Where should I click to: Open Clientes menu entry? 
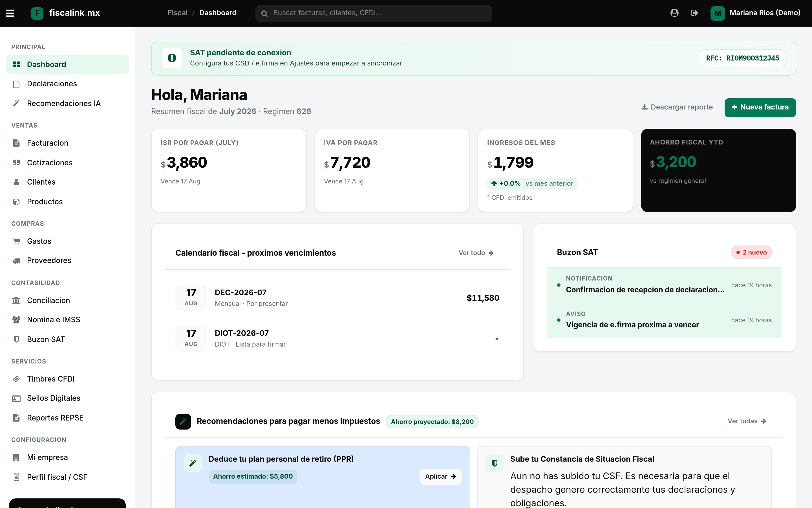[67, 182]
